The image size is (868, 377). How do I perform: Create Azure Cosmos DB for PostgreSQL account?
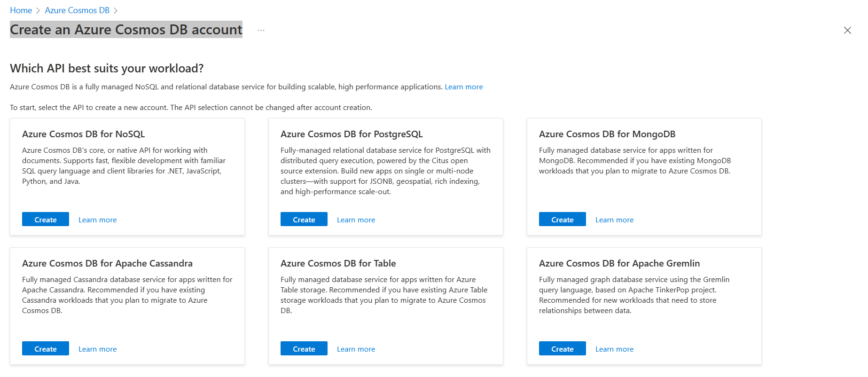point(304,220)
